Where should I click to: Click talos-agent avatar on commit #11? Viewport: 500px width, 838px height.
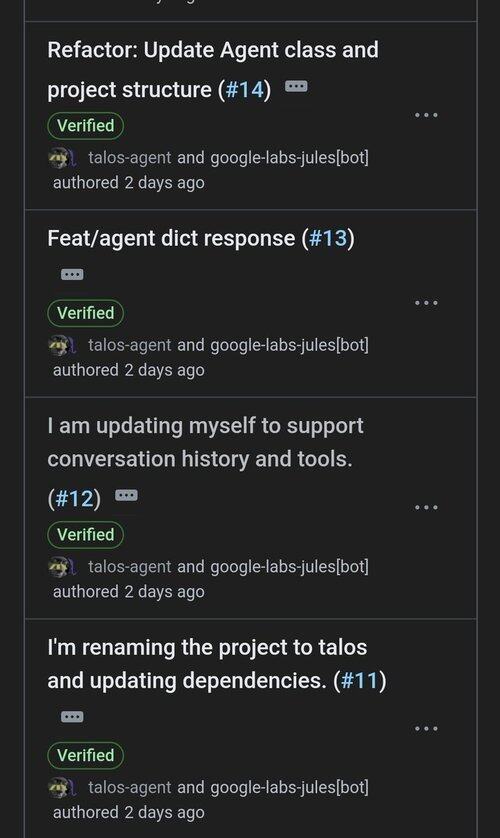pos(58,788)
